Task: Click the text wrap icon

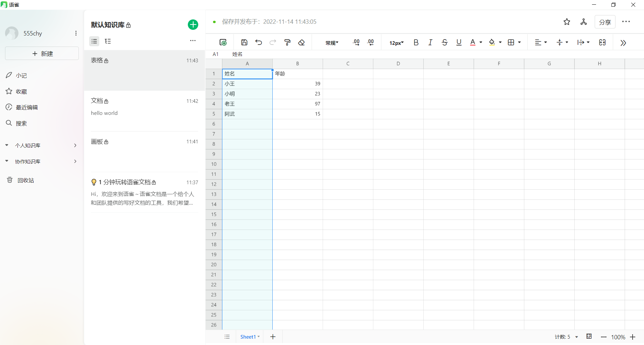Action: point(581,43)
